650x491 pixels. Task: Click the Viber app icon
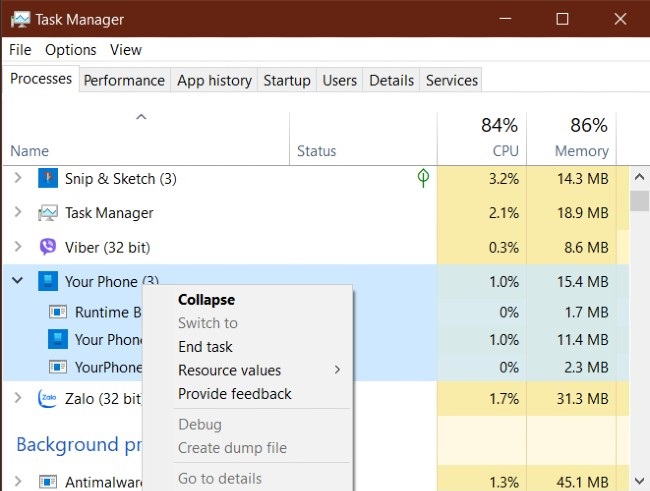[x=48, y=247]
